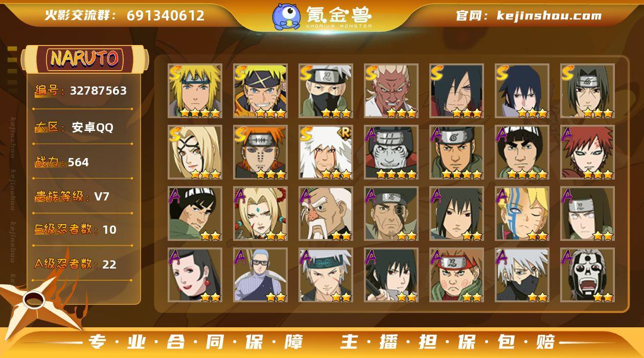The width and height of the screenshot is (644, 358).
Task: Click the Minato portrait with four stars
Action: point(195,91)
